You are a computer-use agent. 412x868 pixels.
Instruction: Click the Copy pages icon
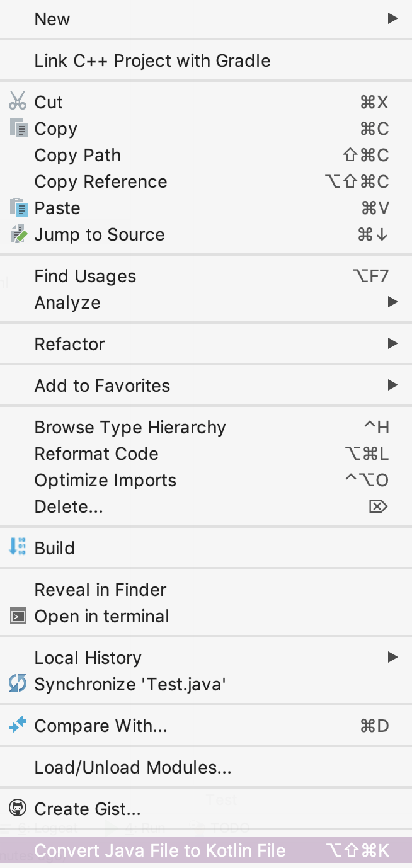[18, 128]
